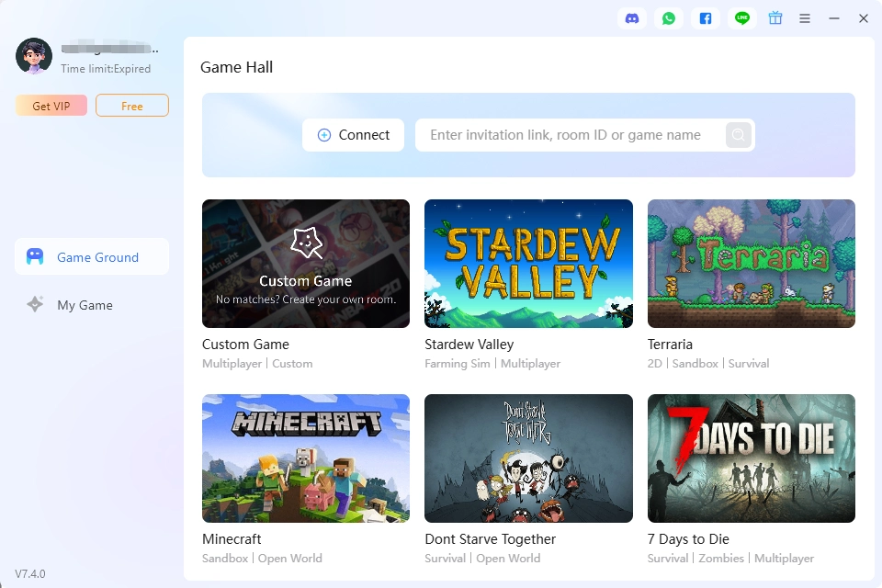This screenshot has width=882, height=588.
Task: Open the Dont Starve Together thumbnail
Action: click(529, 458)
